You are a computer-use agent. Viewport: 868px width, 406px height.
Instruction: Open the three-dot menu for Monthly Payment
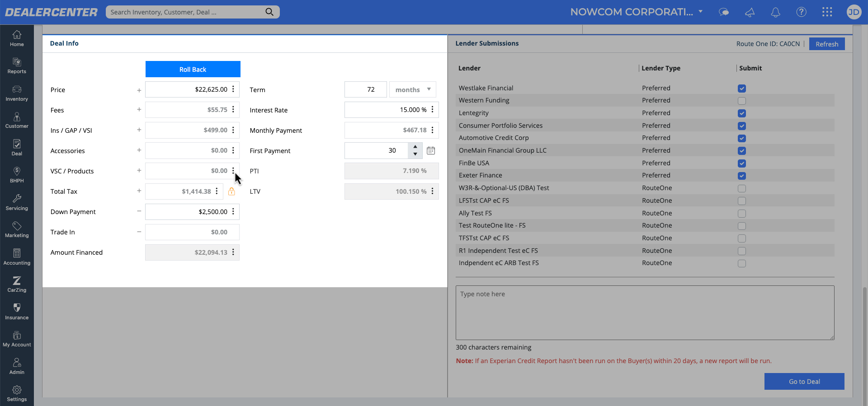click(x=433, y=130)
